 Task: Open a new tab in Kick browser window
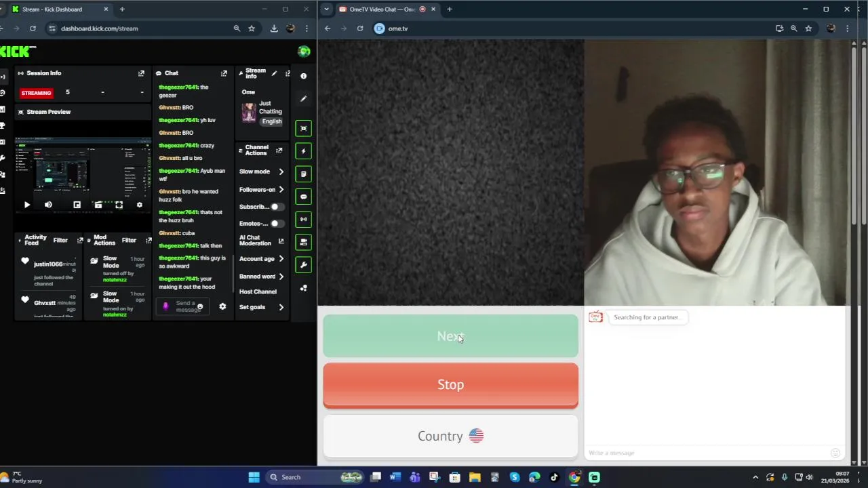pos(122,9)
